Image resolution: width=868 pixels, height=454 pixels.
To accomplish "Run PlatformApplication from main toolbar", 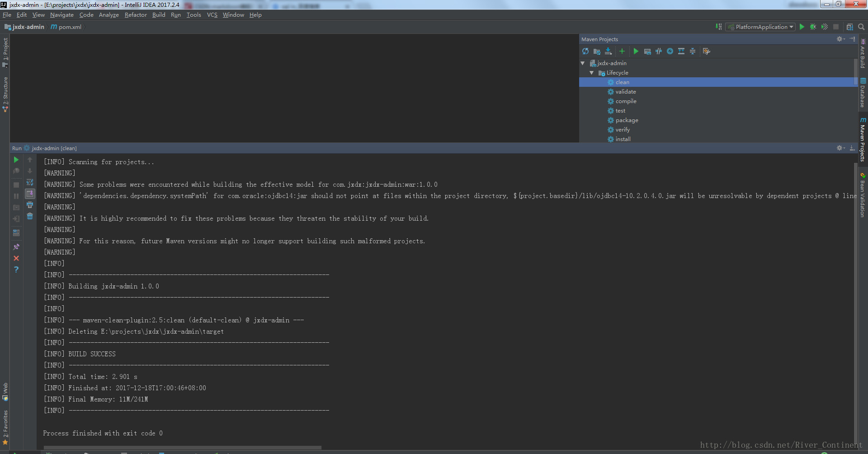I will 802,27.
